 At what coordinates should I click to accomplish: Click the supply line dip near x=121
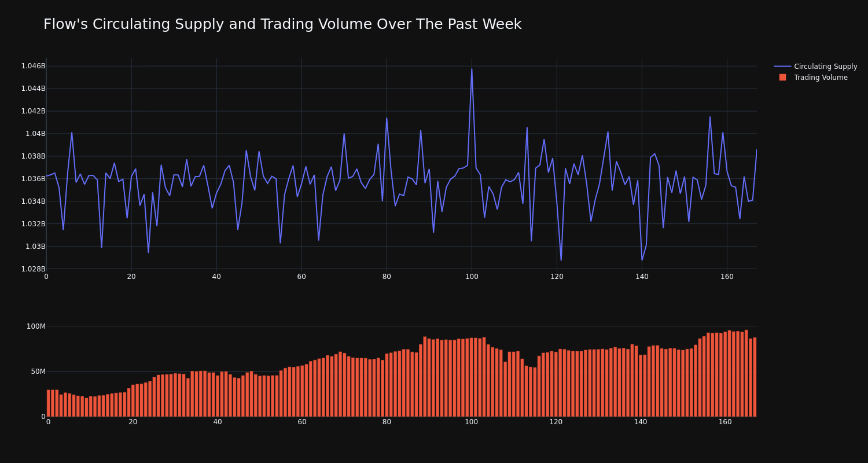561,260
